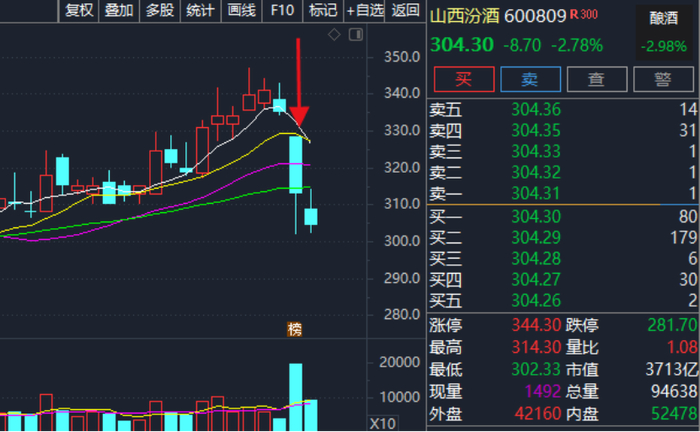Activate the 画线 drawing tool
The image size is (700, 432).
coord(242,10)
